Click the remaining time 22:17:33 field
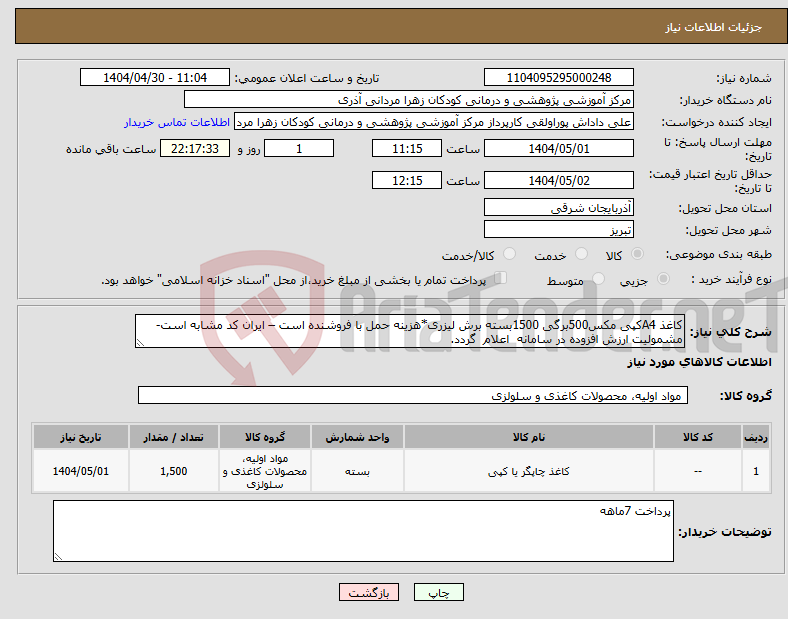This screenshot has height=619, width=788. pos(195,149)
